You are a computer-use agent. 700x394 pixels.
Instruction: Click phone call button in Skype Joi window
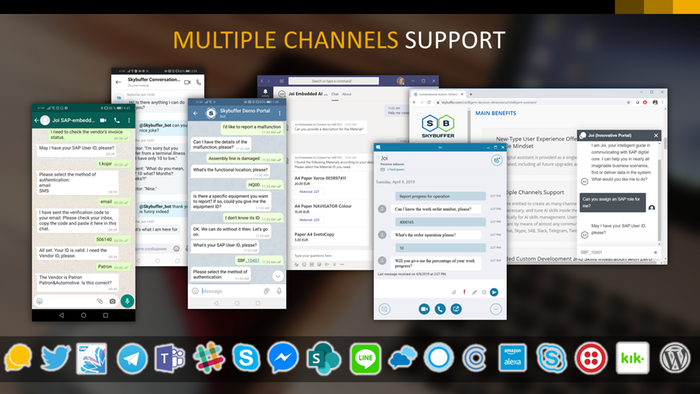[x=440, y=309]
